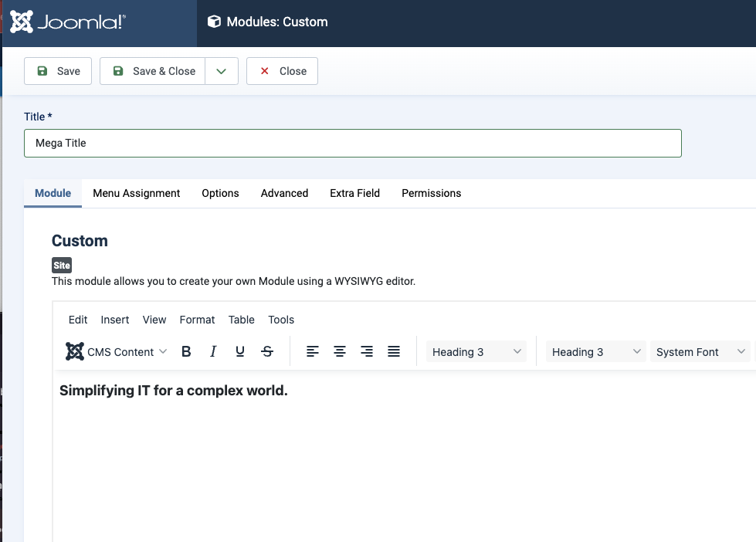Open the Format menu in editor
756x542 pixels.
point(197,320)
